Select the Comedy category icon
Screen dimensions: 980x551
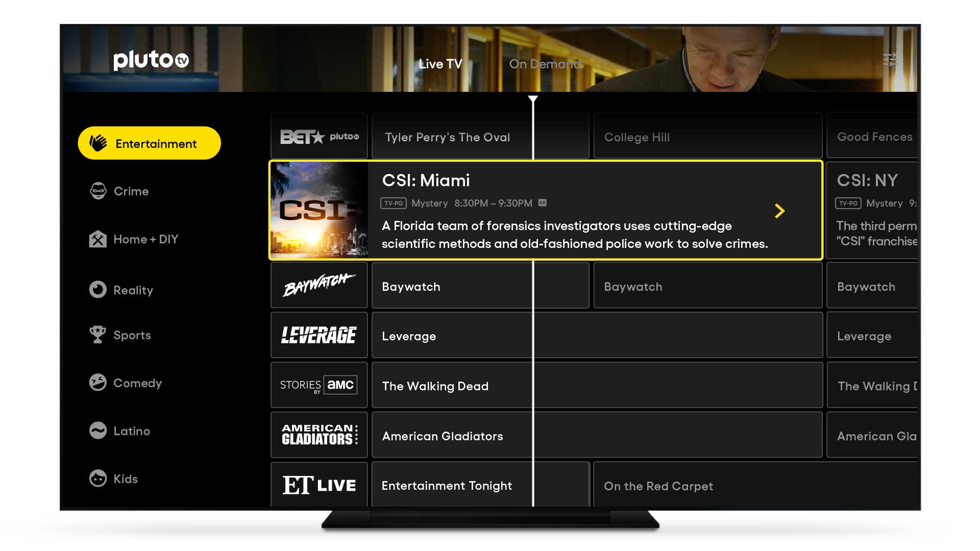(x=97, y=382)
